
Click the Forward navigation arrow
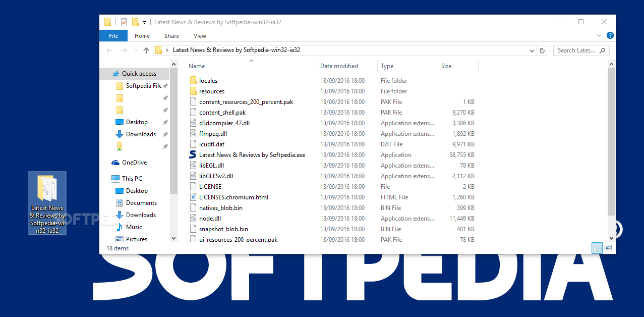pyautogui.click(x=124, y=50)
